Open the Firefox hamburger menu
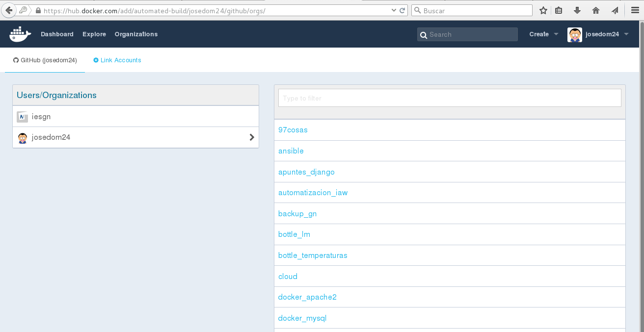Screen dimensions: 644x332 pos(634,10)
